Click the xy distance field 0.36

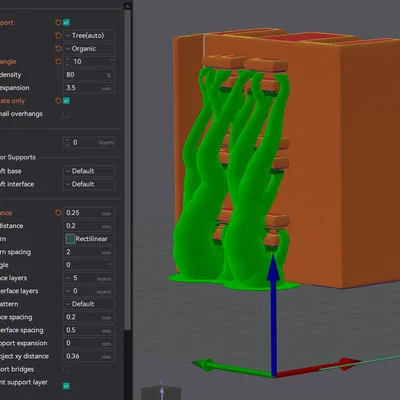tap(89, 356)
